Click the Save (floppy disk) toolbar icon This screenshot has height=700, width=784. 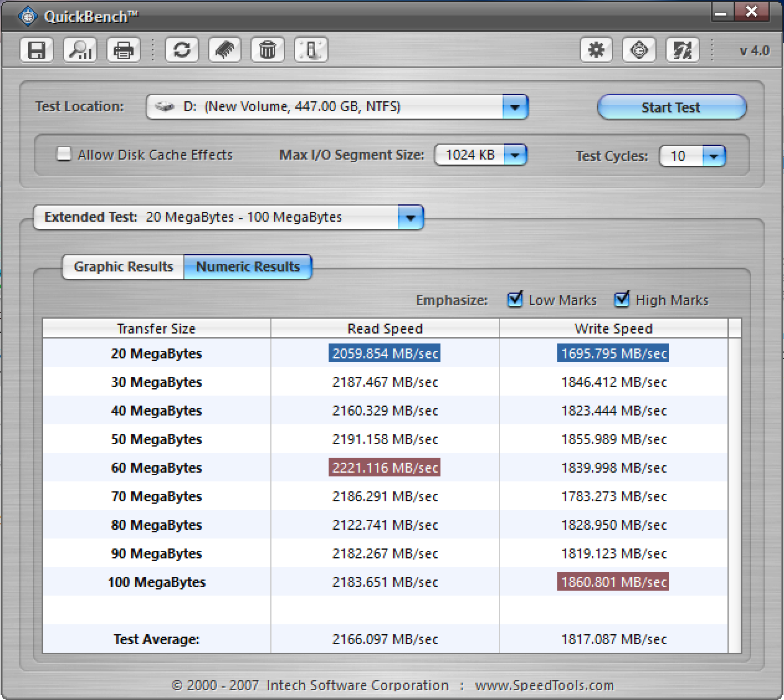pos(37,50)
